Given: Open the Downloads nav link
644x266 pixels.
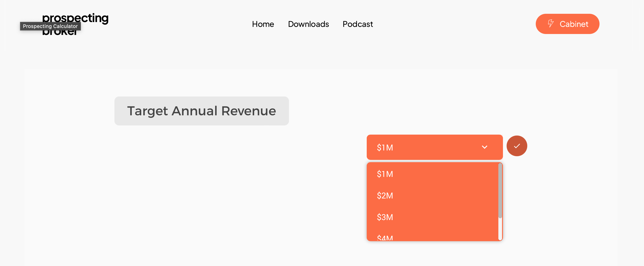Looking at the screenshot, I should [x=308, y=24].
